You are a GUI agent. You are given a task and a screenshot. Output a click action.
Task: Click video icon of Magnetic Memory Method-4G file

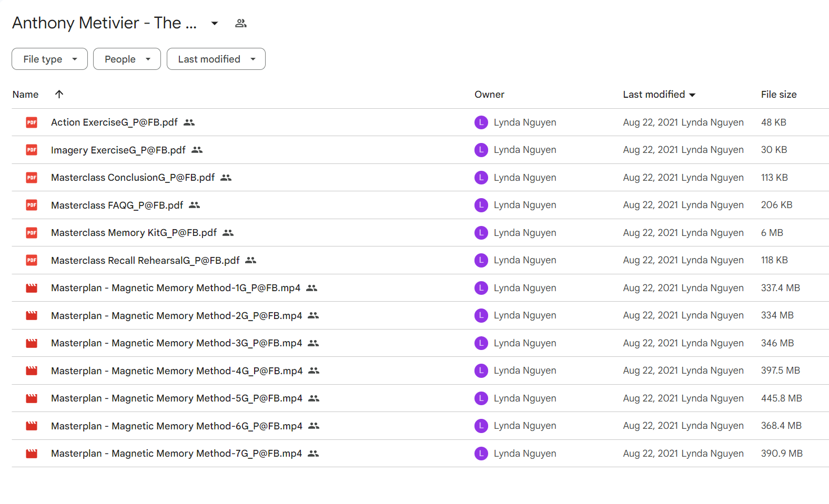[32, 371]
